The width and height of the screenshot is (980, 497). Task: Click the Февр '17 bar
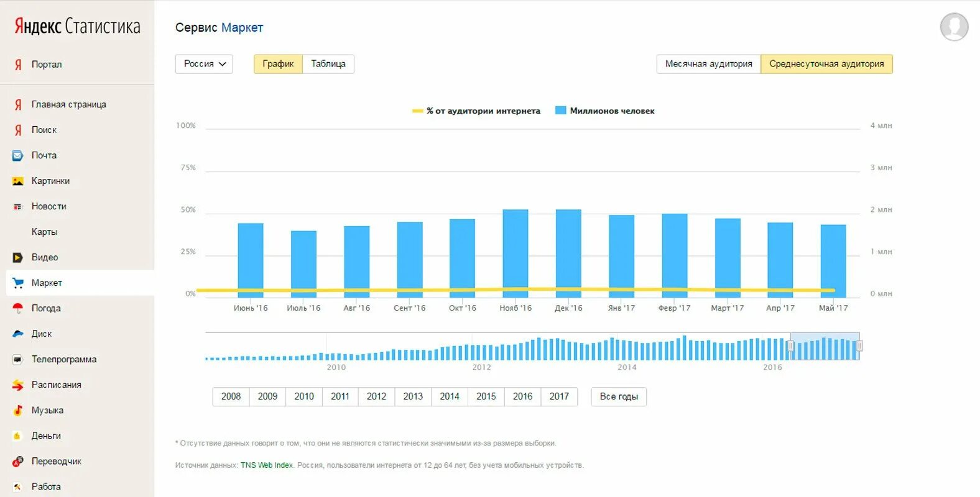(675, 255)
